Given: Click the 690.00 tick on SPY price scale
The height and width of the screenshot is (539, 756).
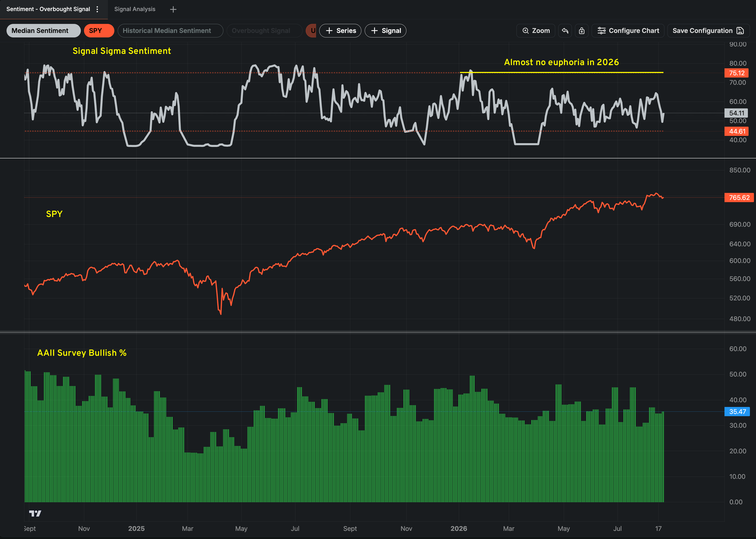Looking at the screenshot, I should point(739,224).
